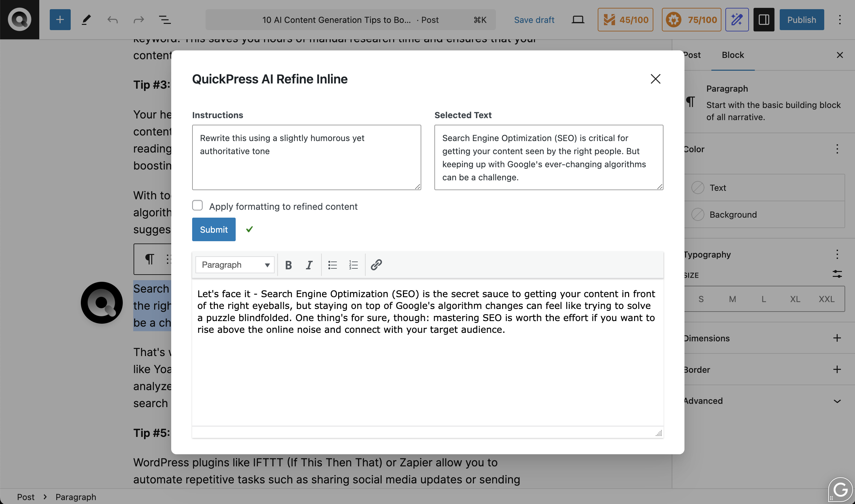Select font size S
This screenshot has width=855, height=504.
coord(701,299)
